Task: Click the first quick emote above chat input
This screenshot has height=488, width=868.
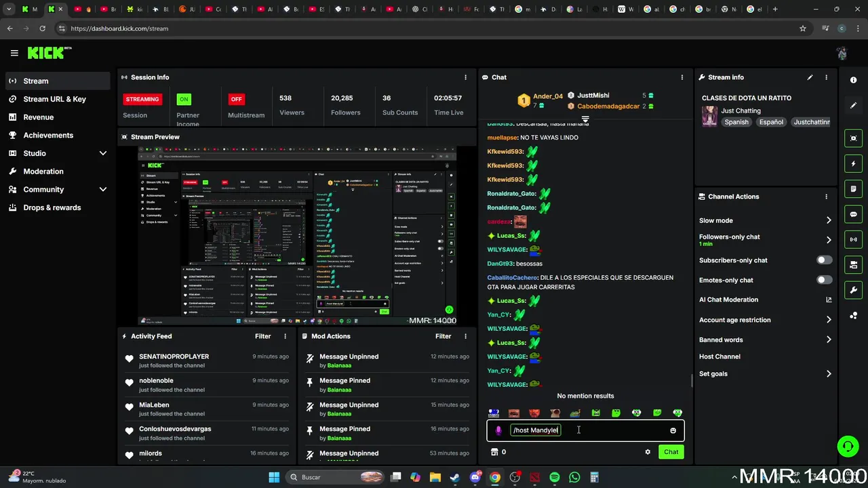Action: (494, 413)
